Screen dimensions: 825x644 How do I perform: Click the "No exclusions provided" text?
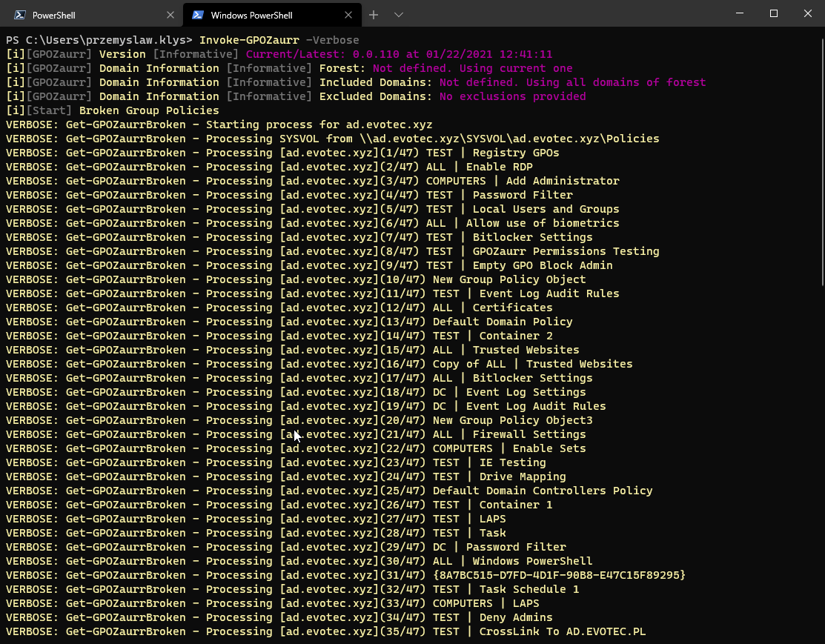point(512,96)
